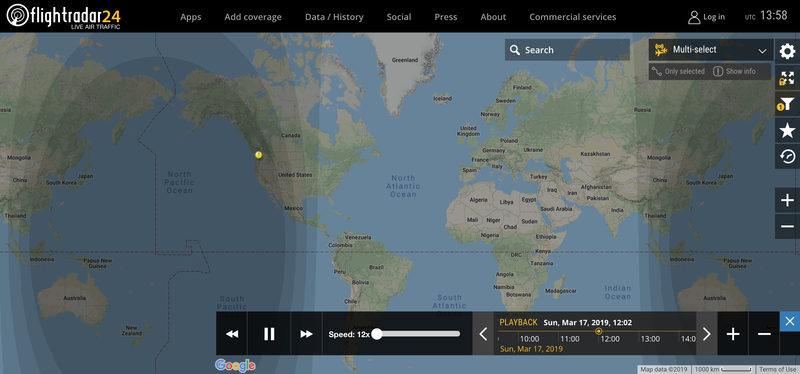
Task: Open the About menu
Action: tap(493, 17)
